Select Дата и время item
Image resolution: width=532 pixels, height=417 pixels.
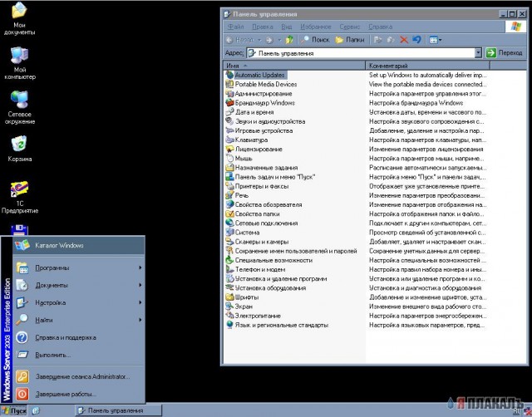coord(249,112)
